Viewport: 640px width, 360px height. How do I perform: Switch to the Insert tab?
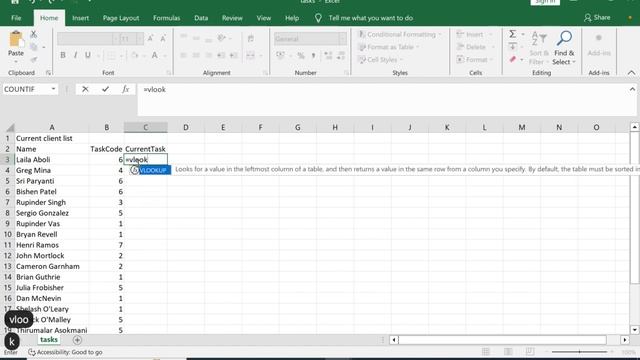coord(80,18)
